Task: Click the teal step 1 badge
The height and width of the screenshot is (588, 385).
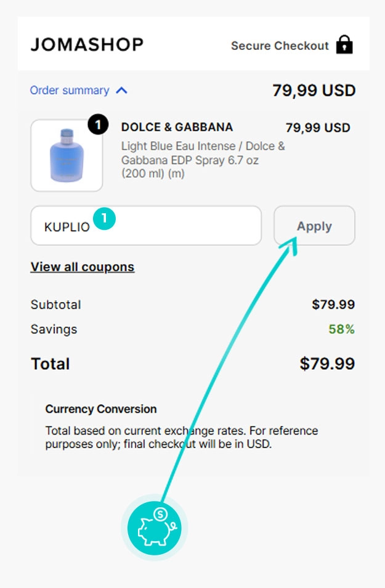Action: coord(104,218)
